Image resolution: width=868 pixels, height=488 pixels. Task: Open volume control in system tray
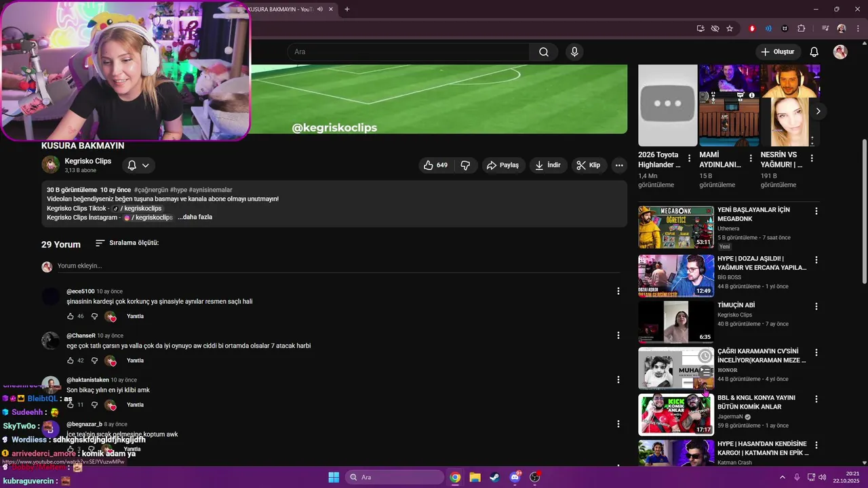pos(822,477)
